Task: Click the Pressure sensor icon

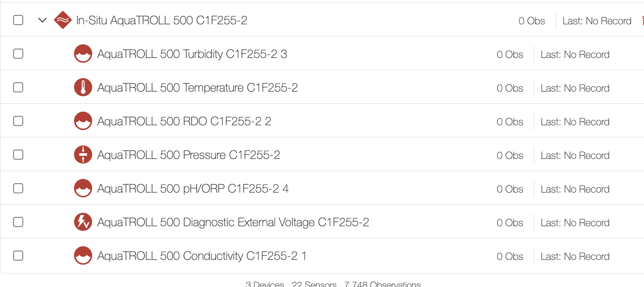Action: tap(83, 155)
